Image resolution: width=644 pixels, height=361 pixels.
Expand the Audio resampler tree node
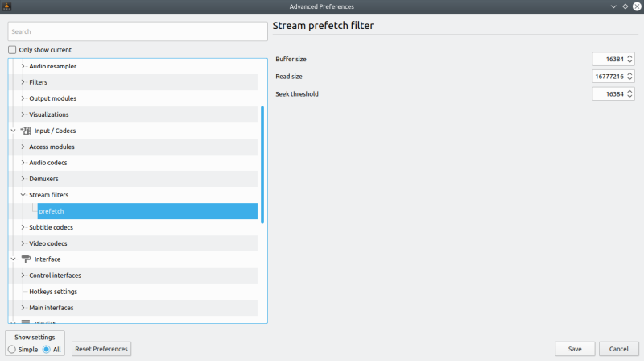(23, 66)
